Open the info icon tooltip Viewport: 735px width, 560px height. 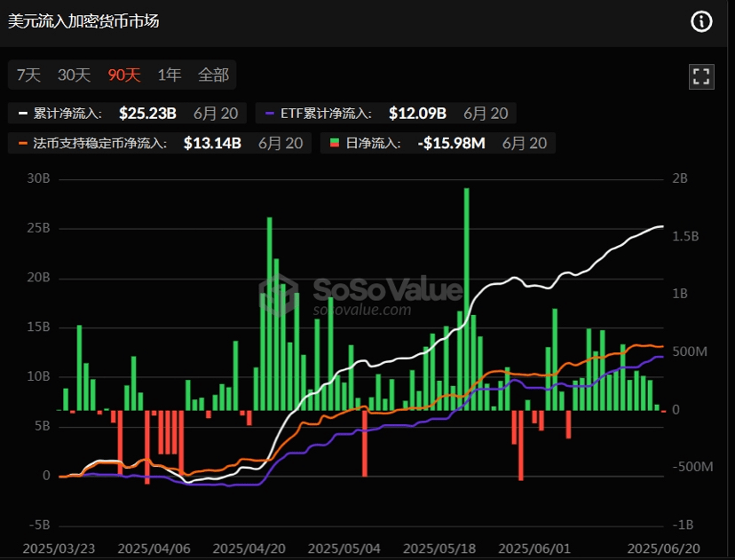point(701,21)
